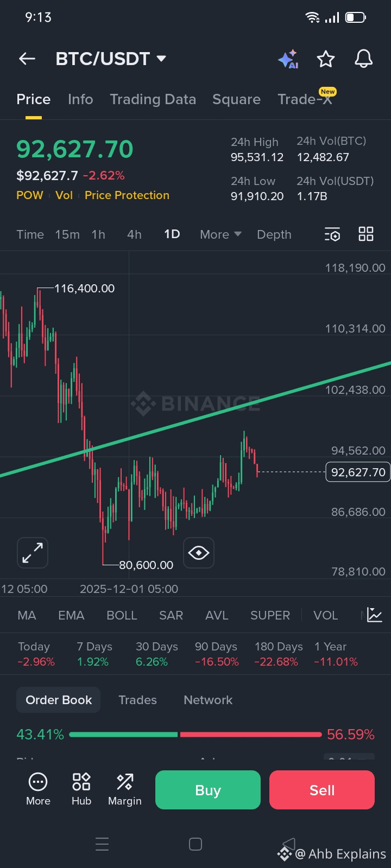
Task: Tap the Sell button
Action: coord(322,790)
